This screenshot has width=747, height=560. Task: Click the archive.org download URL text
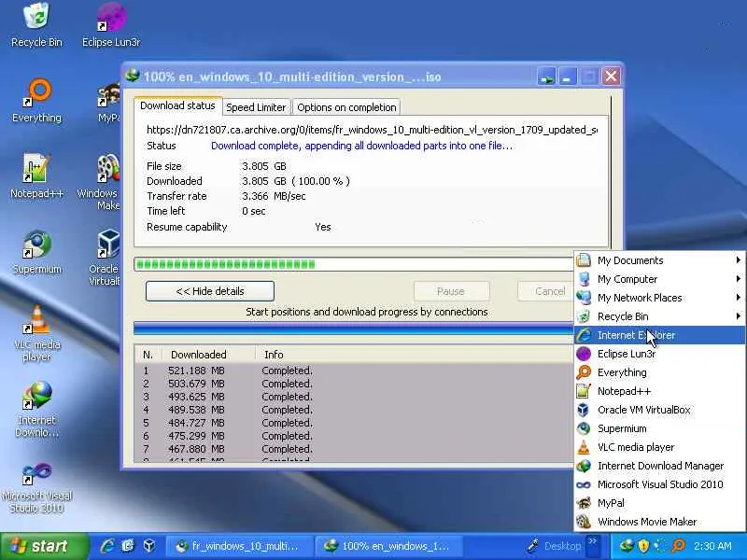click(x=372, y=130)
